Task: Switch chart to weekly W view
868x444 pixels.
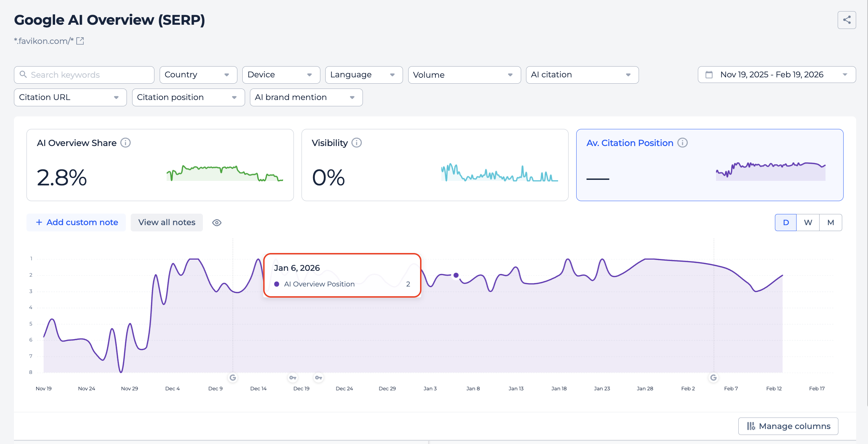Action: pos(808,223)
